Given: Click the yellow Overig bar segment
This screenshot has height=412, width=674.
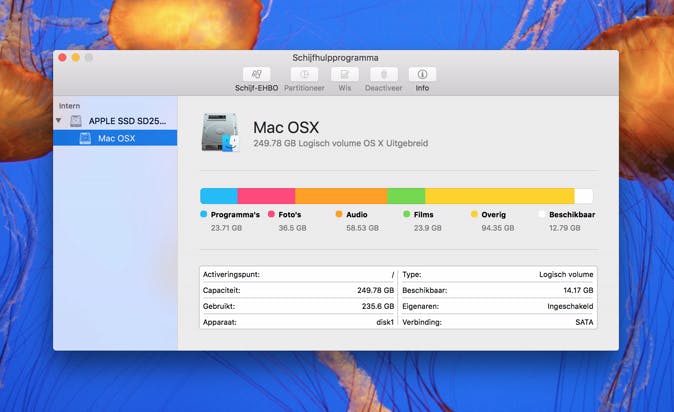Looking at the screenshot, I should point(500,196).
